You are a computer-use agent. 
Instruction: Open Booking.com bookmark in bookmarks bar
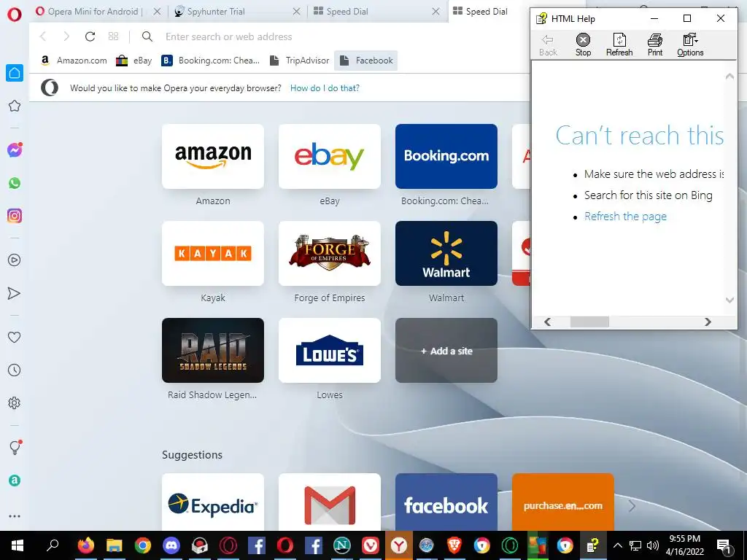(x=211, y=61)
